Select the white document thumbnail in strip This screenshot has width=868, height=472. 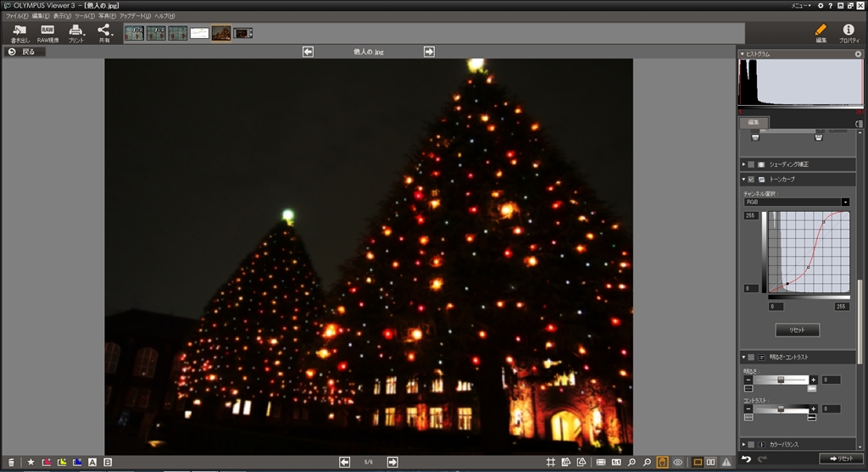click(199, 33)
